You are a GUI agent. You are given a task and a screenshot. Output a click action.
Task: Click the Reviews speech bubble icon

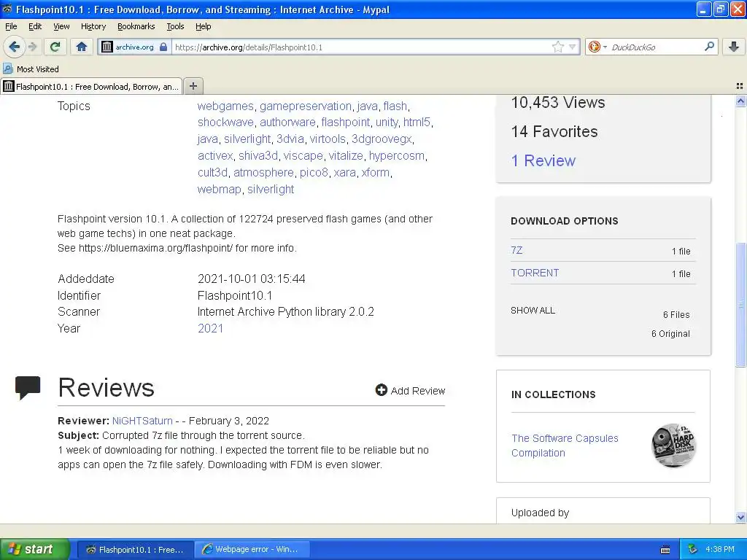click(x=28, y=387)
